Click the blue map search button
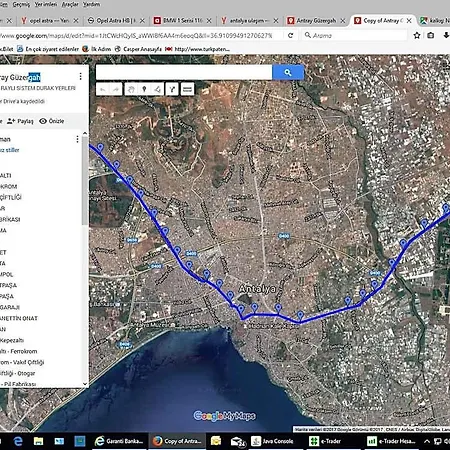The width and height of the screenshot is (450, 450). pyautogui.click(x=288, y=72)
